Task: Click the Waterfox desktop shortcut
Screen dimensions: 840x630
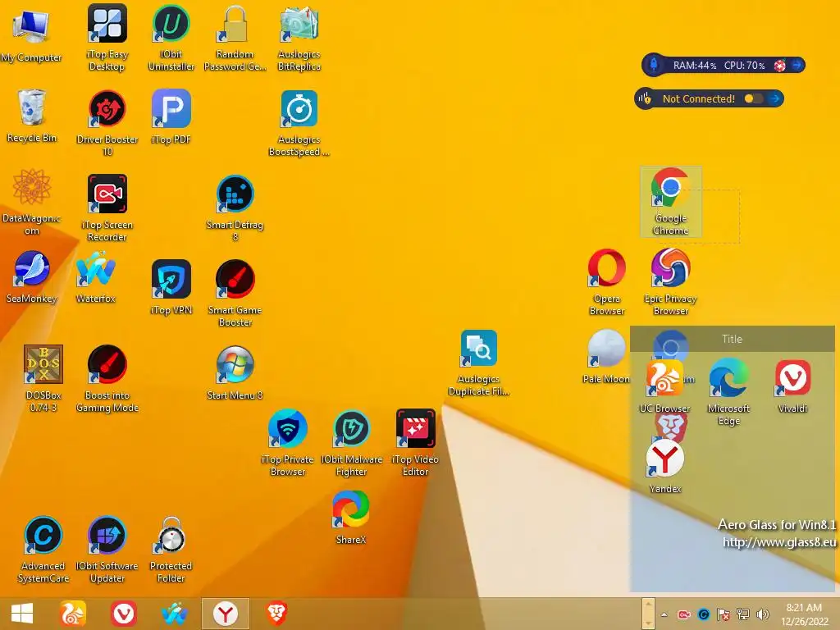Action: 95,277
